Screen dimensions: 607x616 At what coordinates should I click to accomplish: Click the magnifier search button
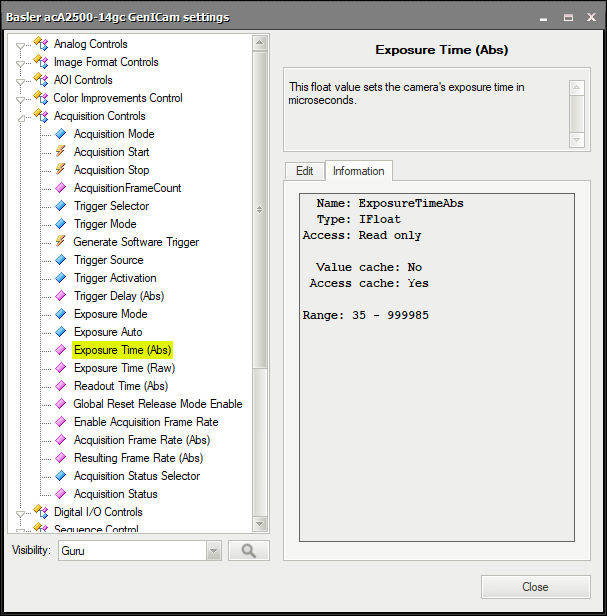pyautogui.click(x=249, y=551)
